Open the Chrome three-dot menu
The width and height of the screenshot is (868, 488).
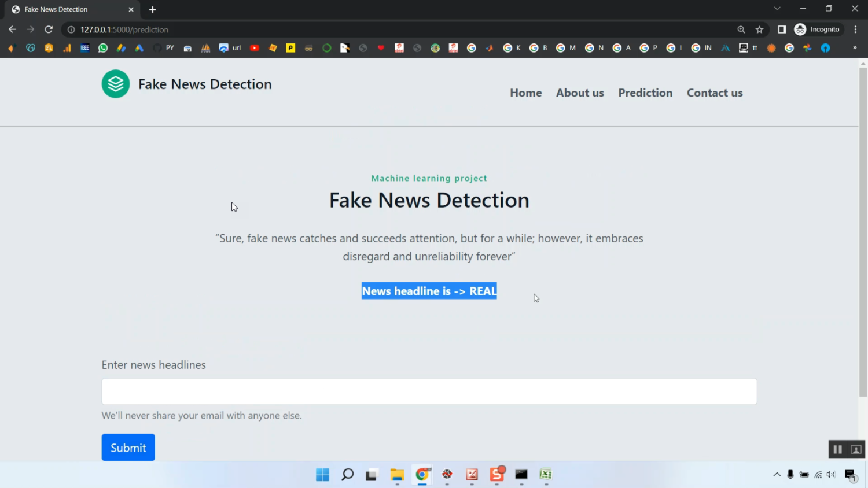click(855, 29)
